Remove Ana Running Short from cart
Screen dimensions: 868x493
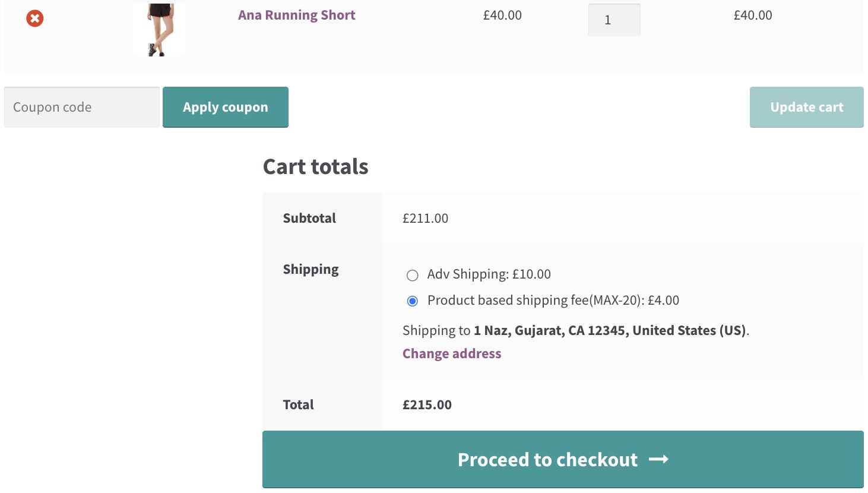pyautogui.click(x=35, y=18)
